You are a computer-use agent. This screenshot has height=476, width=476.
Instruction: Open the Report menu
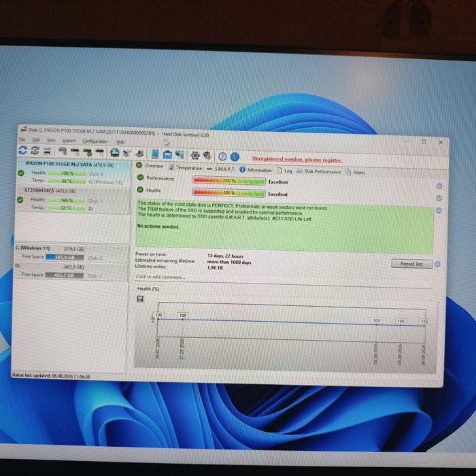click(x=69, y=141)
